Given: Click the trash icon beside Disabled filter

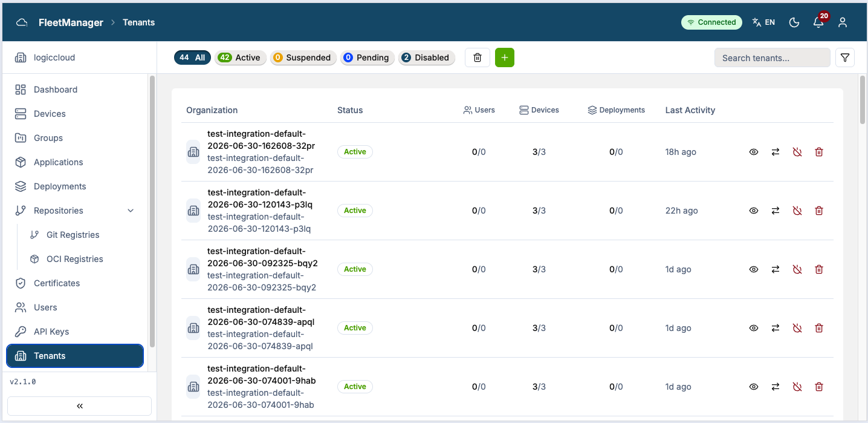Looking at the screenshot, I should 477,57.
